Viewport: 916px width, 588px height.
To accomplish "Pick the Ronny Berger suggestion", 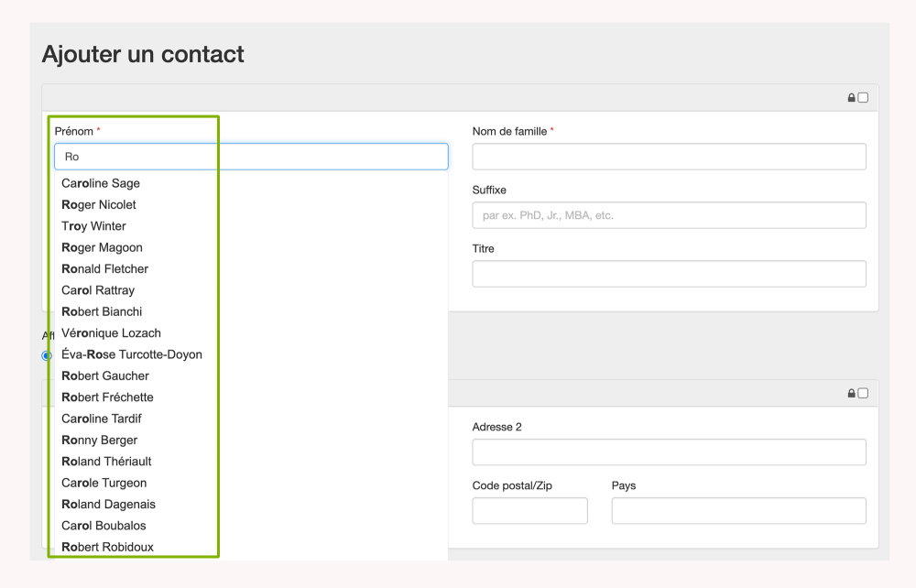I will (x=99, y=440).
